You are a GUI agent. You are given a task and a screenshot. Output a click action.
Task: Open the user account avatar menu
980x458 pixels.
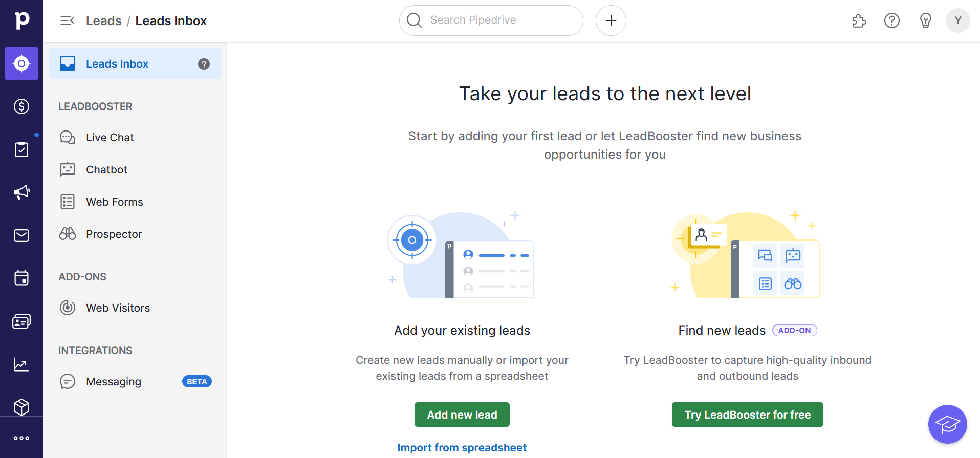[x=957, y=20]
